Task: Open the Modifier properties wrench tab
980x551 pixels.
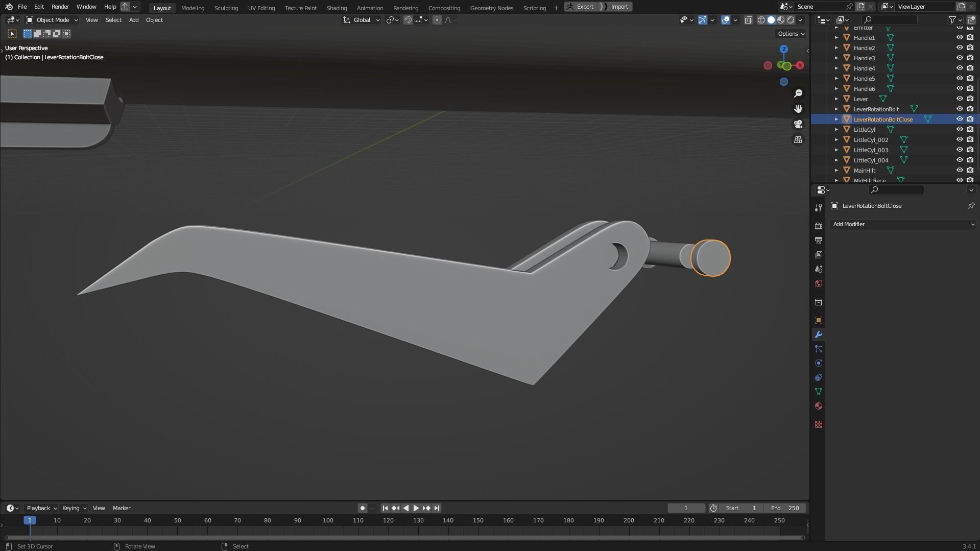Action: pyautogui.click(x=819, y=334)
